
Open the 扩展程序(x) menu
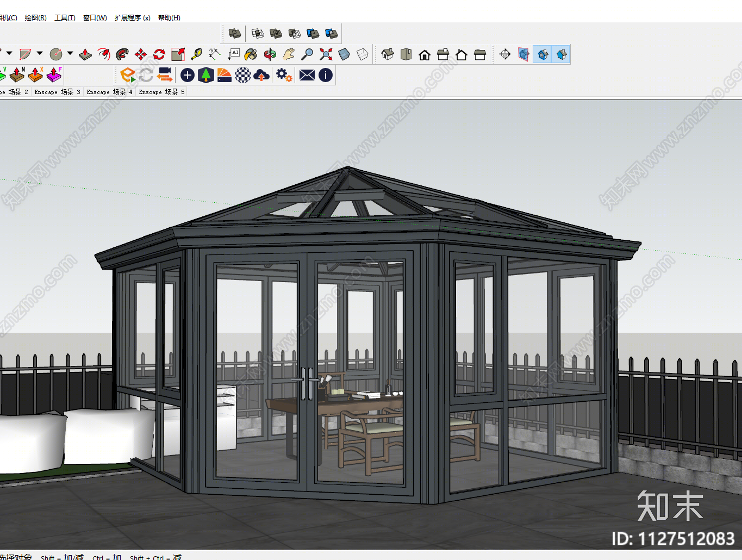[x=132, y=18]
